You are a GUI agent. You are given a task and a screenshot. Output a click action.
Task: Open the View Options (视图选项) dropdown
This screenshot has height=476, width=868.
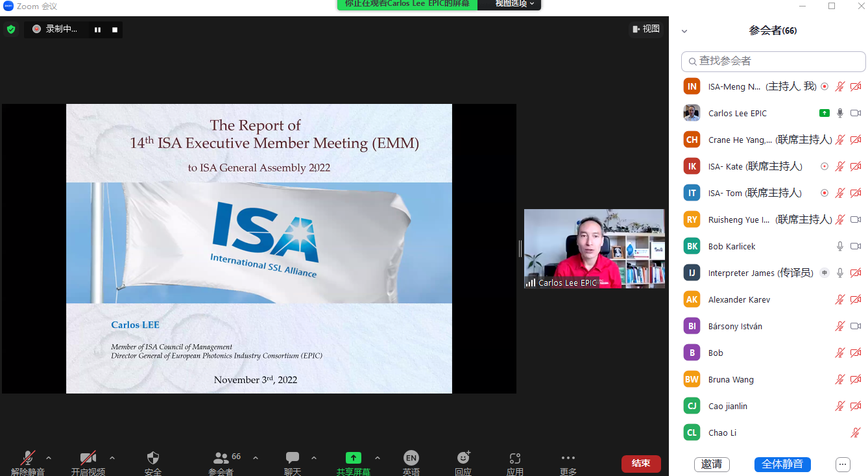tap(515, 4)
